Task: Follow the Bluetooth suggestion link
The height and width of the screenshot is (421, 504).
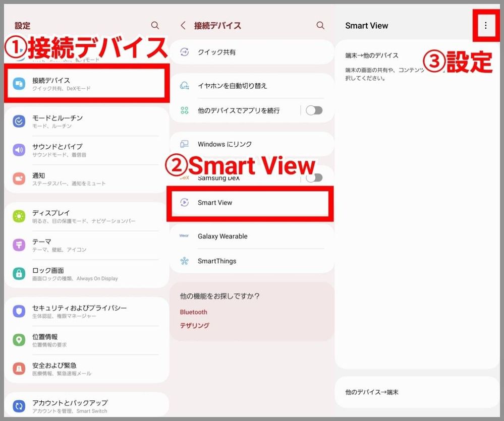Action: click(194, 312)
